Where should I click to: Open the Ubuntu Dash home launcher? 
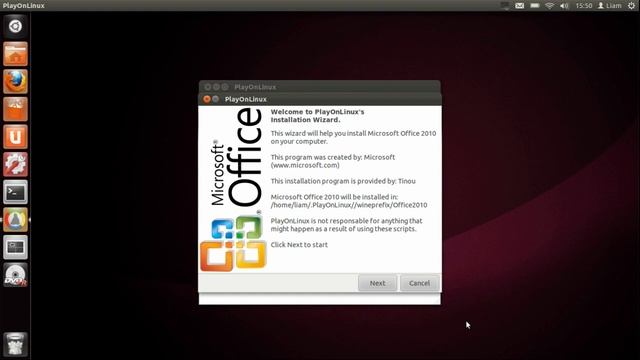pyautogui.click(x=16, y=26)
